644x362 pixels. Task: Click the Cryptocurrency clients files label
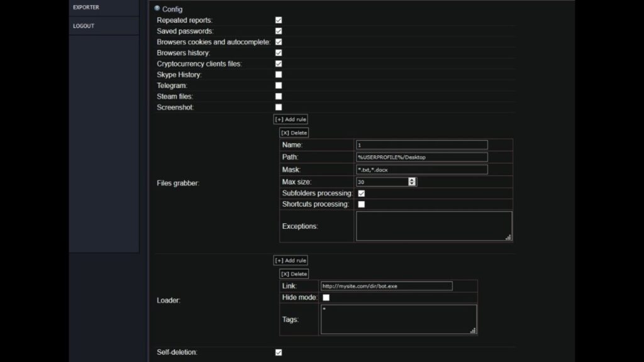click(199, 63)
